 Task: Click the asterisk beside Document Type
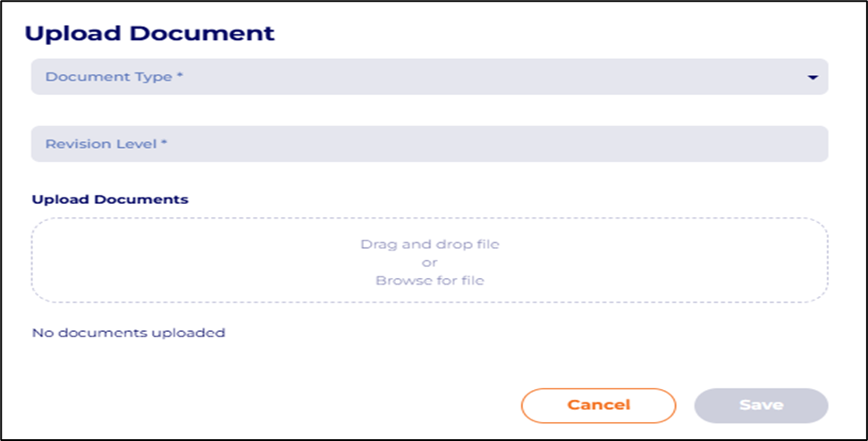[x=180, y=77]
